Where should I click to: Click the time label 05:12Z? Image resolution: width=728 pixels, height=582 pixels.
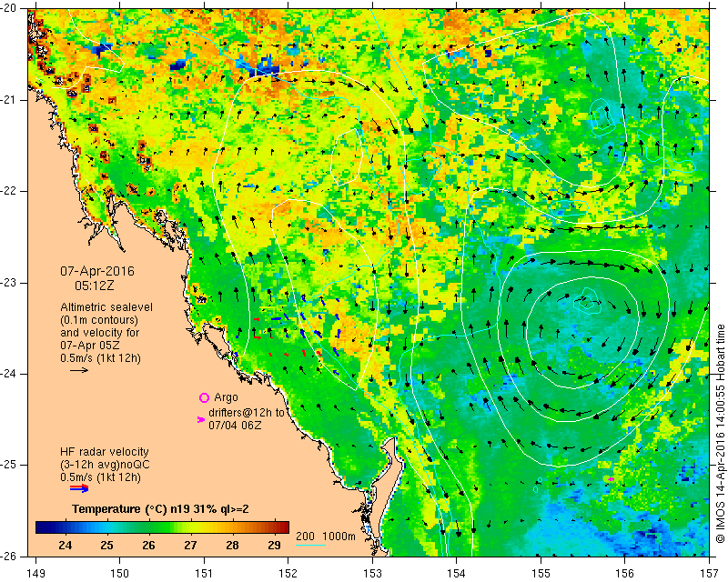tap(95, 286)
